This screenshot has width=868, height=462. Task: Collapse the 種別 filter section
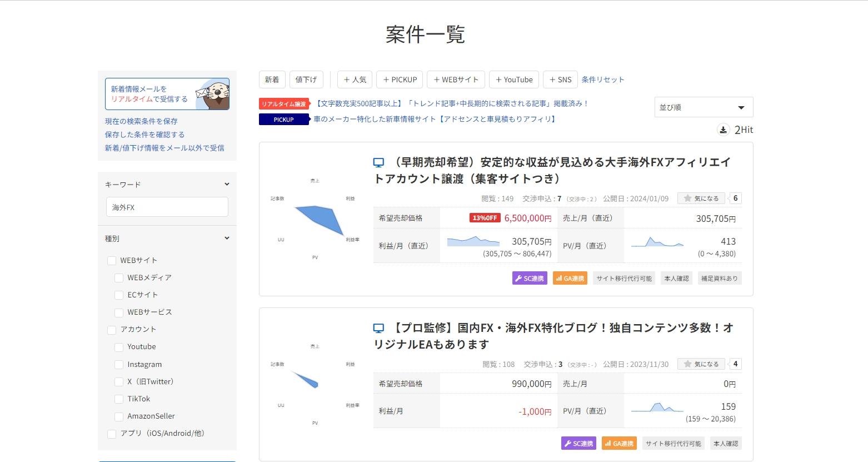tap(227, 238)
